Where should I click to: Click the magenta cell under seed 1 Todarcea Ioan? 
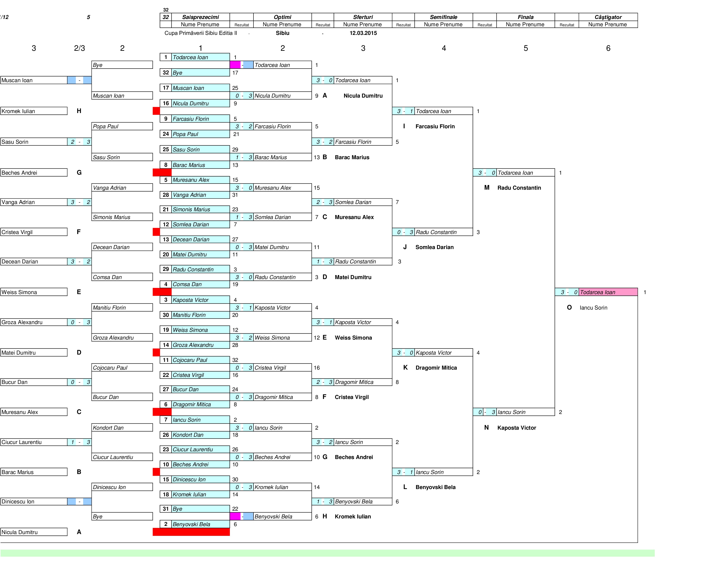point(235,65)
